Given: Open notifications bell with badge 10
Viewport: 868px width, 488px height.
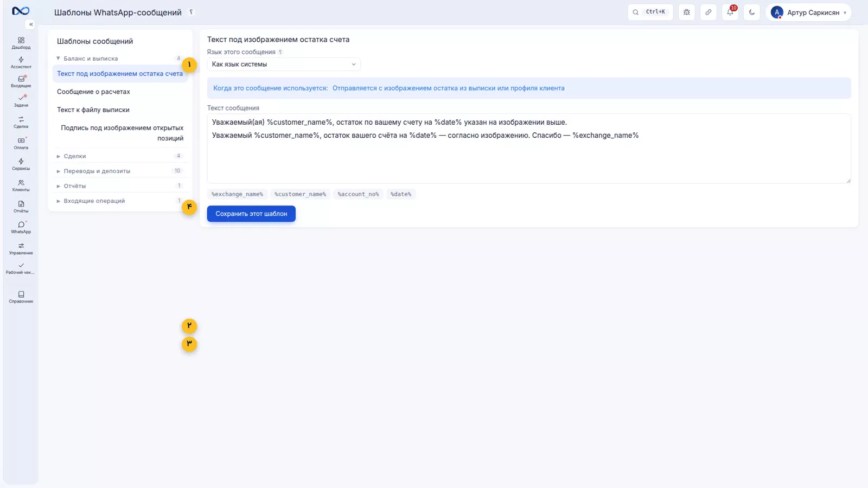Looking at the screenshot, I should pyautogui.click(x=730, y=12).
